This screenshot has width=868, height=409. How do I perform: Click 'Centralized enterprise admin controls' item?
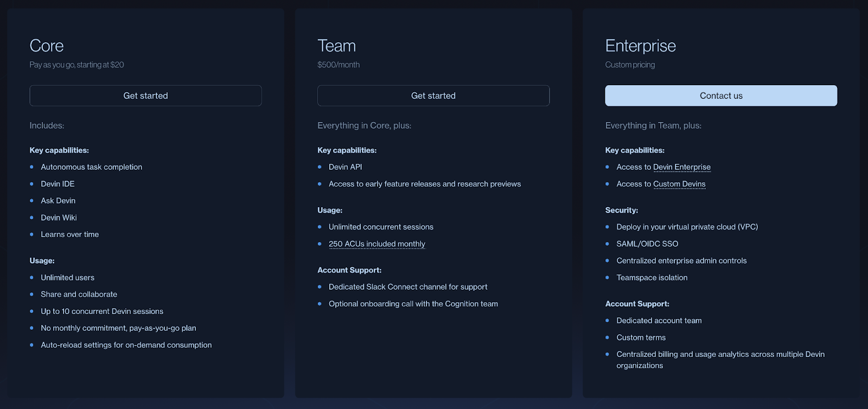tap(682, 261)
